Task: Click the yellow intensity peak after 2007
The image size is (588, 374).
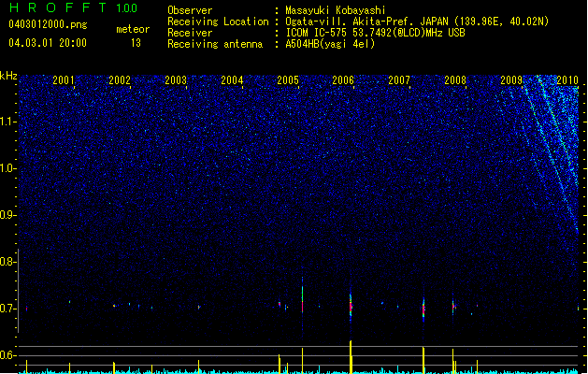Action: 423,360
